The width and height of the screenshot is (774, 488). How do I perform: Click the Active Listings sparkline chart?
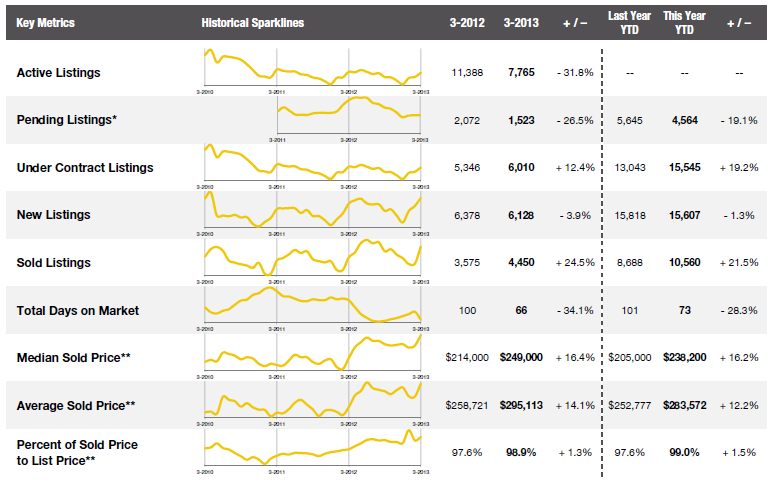pos(312,72)
